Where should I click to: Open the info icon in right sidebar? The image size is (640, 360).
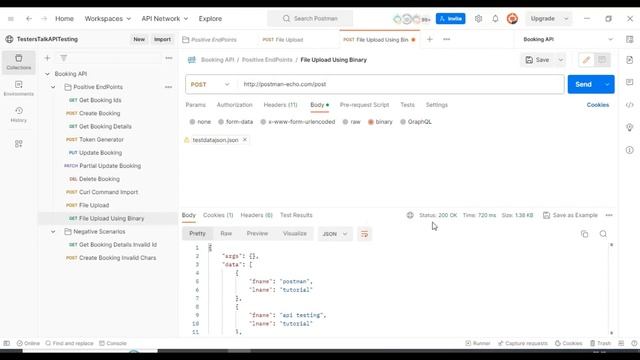[630, 150]
